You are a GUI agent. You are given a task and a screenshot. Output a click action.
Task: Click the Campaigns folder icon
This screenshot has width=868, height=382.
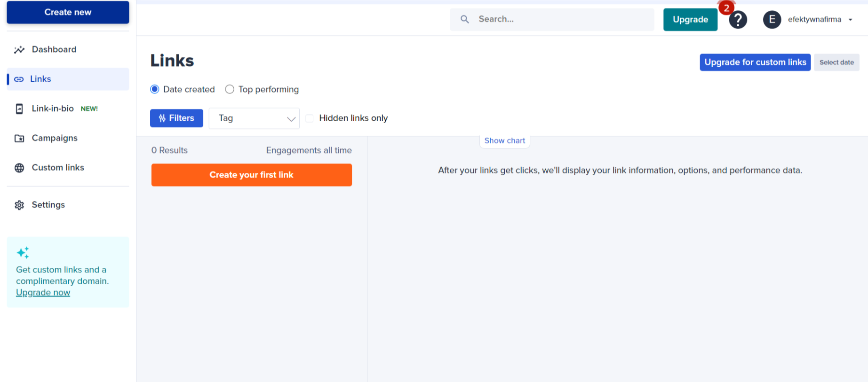pyautogui.click(x=19, y=139)
